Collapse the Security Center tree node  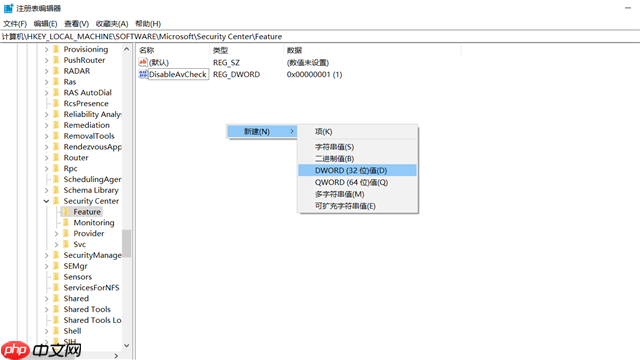click(x=46, y=201)
